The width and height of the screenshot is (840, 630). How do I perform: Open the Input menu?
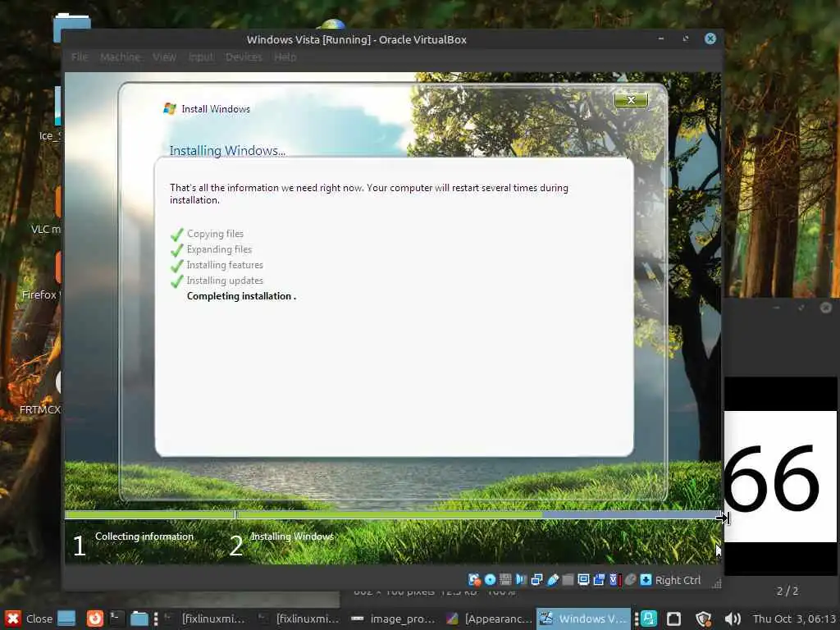point(201,57)
